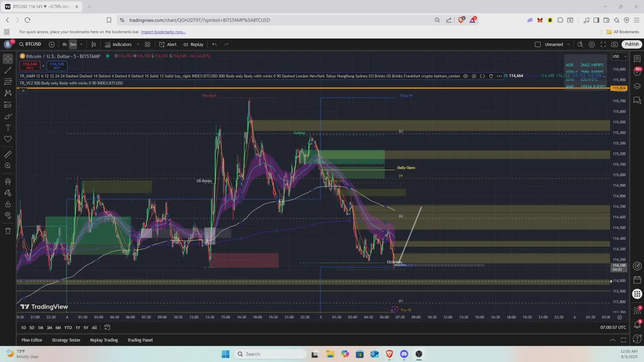The width and height of the screenshot is (644, 362).
Task: Toggle stay in drawing mode
Action: [8, 193]
